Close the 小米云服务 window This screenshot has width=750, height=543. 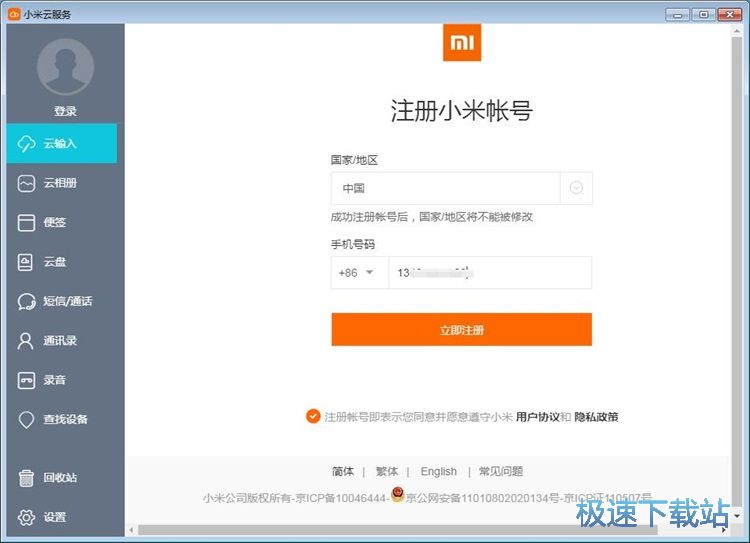point(729,15)
